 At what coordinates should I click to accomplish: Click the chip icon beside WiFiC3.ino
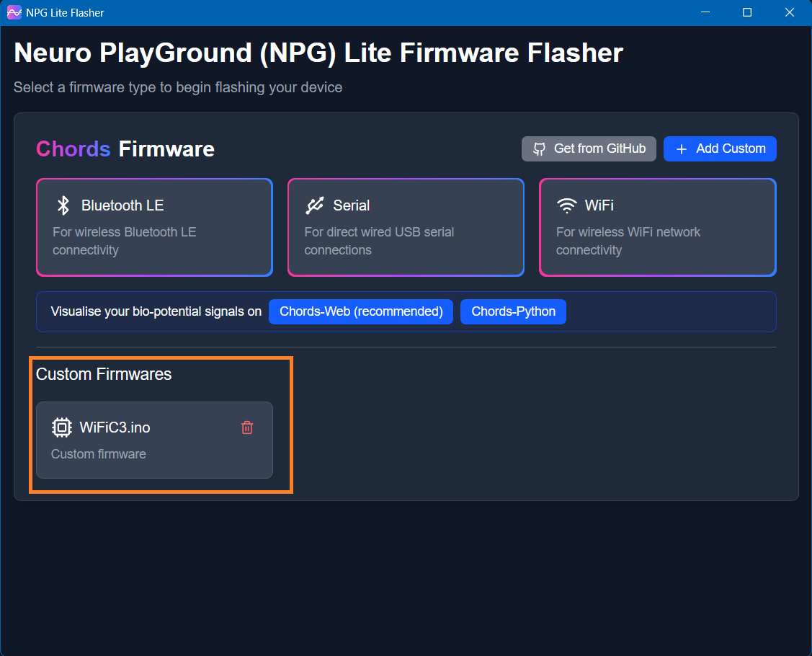point(62,427)
